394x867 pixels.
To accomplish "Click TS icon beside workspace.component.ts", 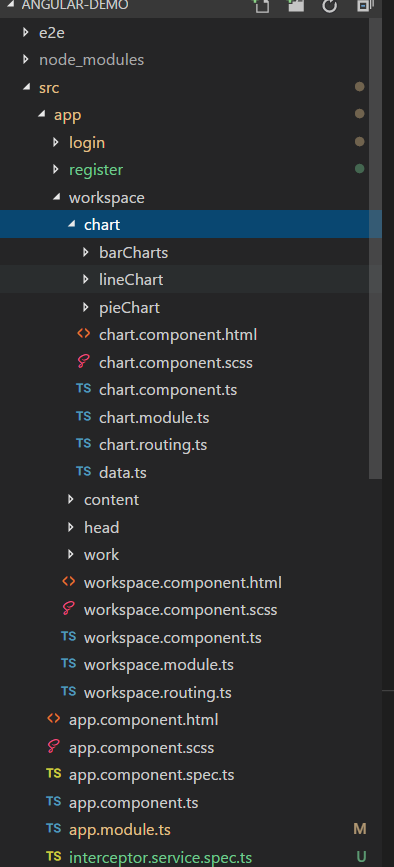I will point(69,636).
